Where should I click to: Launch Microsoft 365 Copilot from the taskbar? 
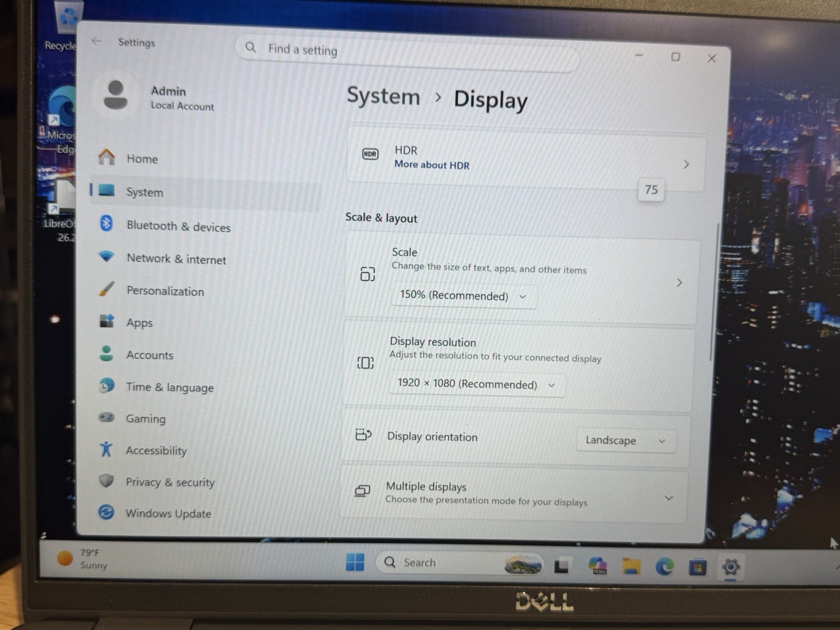coord(597,565)
